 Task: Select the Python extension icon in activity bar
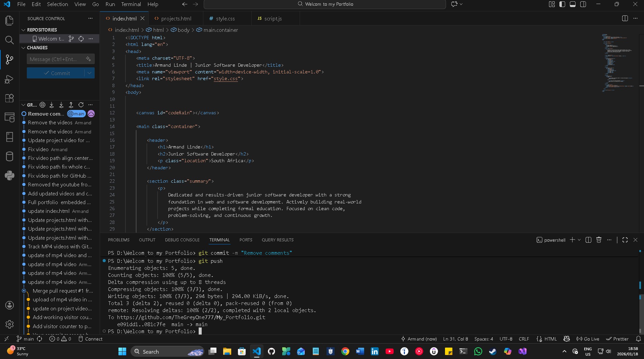(x=9, y=176)
